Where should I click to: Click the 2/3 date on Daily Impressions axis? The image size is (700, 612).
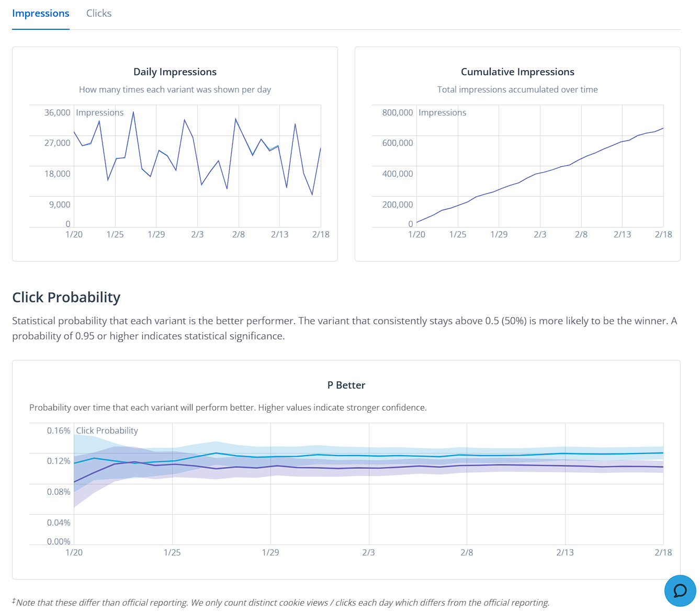tap(197, 234)
